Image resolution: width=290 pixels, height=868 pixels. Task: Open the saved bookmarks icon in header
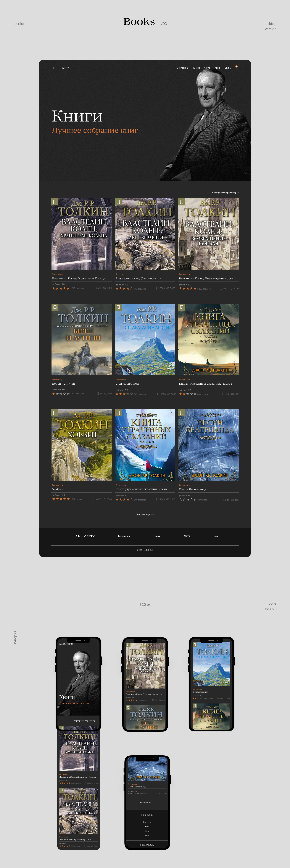pyautogui.click(x=237, y=68)
